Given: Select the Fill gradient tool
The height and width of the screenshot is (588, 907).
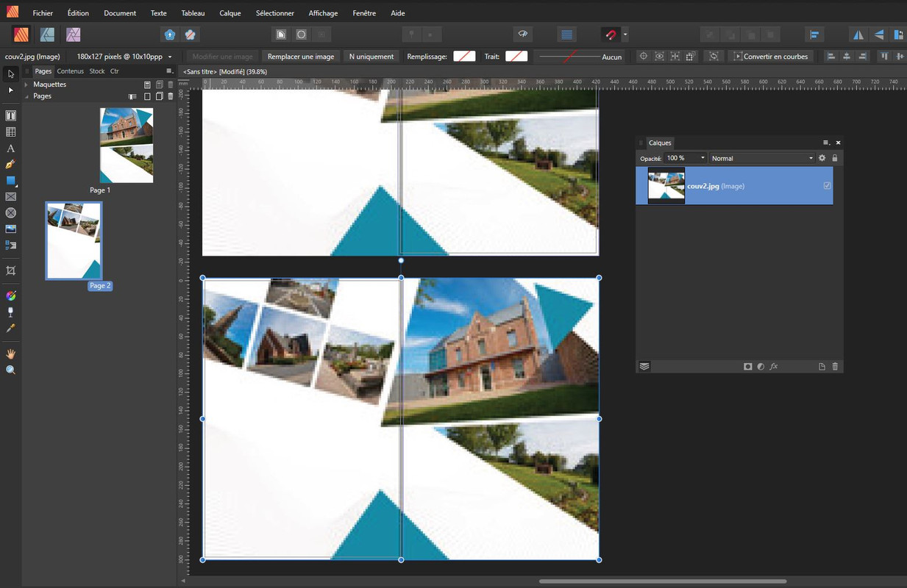Looking at the screenshot, I should (x=11, y=296).
